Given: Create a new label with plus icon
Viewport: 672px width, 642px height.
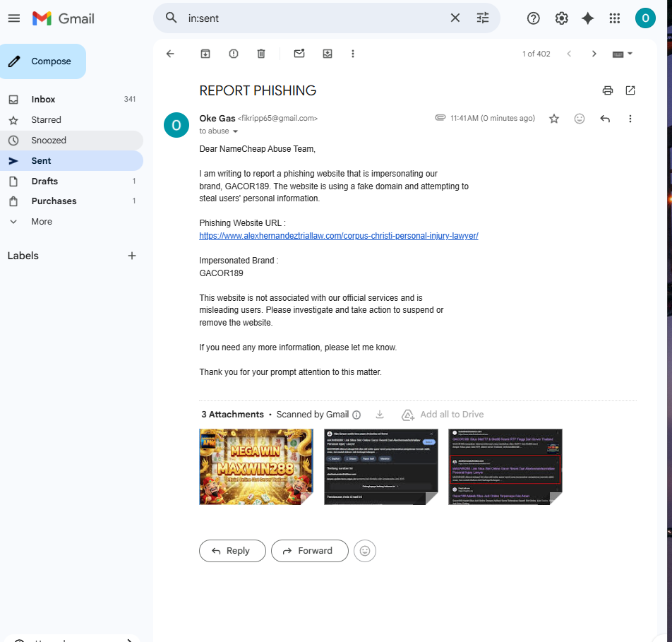Looking at the screenshot, I should 131,256.
